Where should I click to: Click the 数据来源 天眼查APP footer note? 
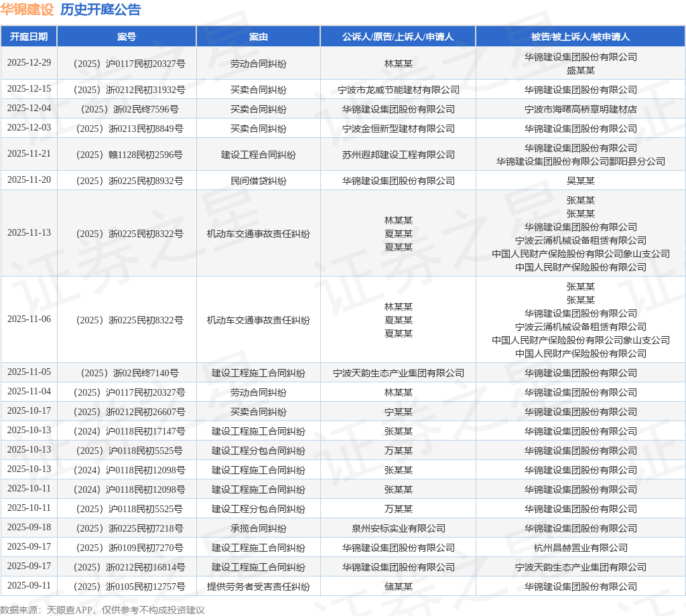(x=102, y=610)
